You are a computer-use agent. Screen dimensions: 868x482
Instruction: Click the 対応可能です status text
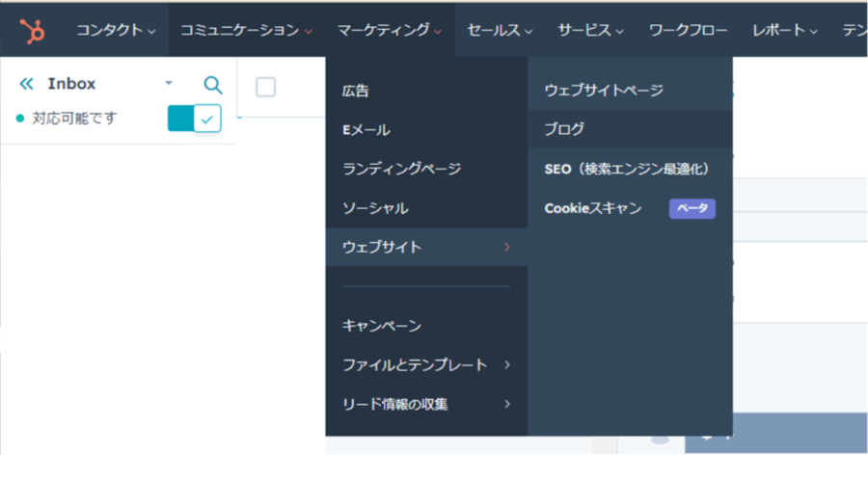(74, 119)
